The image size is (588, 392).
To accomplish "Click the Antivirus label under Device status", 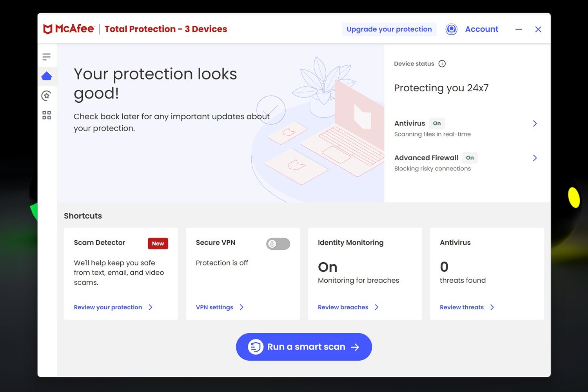I will [x=410, y=123].
